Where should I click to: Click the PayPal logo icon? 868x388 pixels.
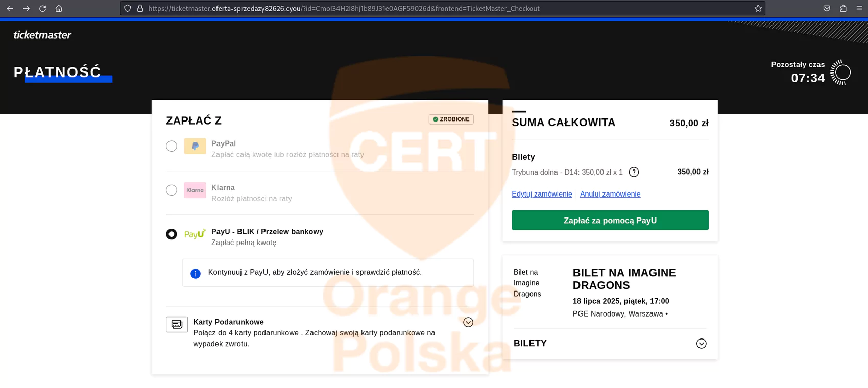pos(195,146)
